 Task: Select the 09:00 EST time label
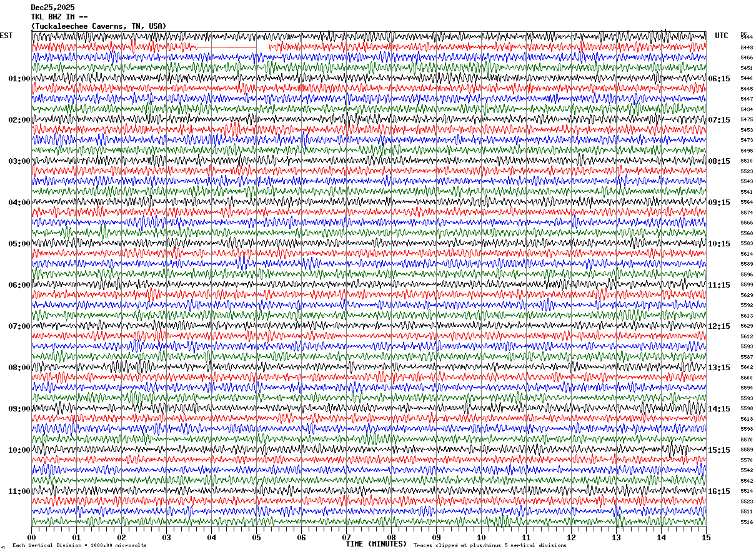pyautogui.click(x=19, y=409)
